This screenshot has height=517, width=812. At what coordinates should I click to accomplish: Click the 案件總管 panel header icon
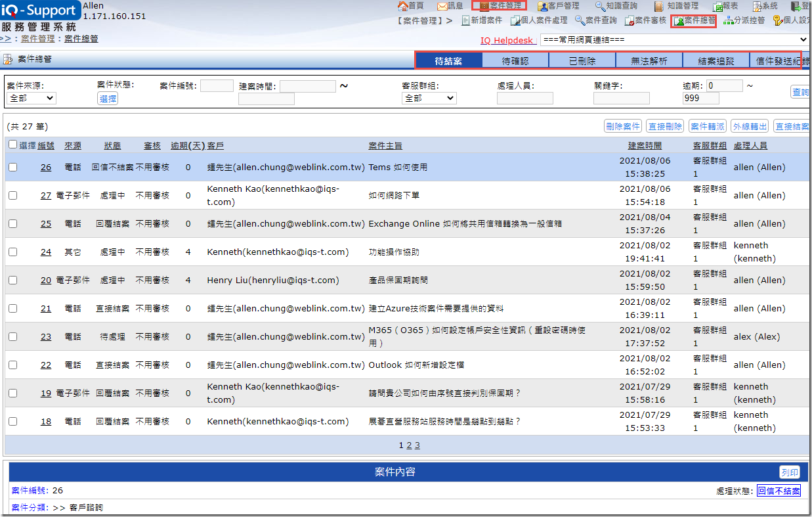coord(8,59)
